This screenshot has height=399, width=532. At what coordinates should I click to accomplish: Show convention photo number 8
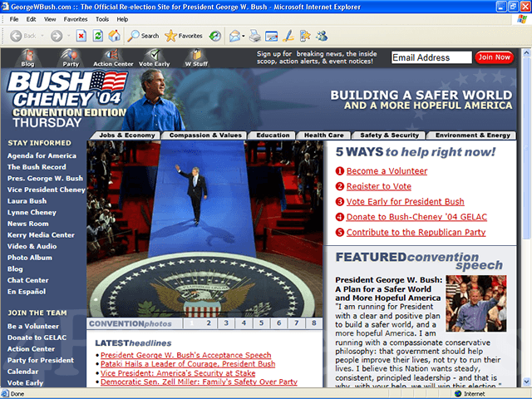[314, 323]
